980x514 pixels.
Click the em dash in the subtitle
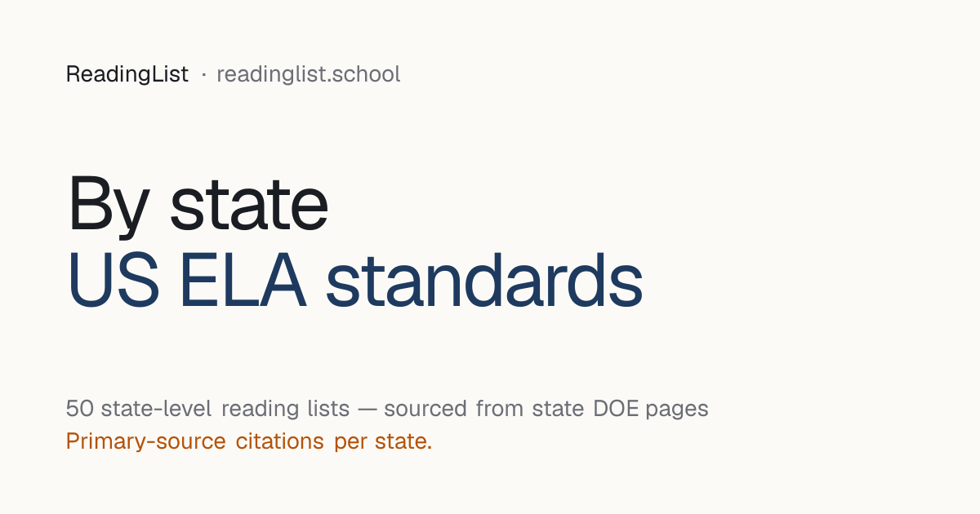[367, 409]
